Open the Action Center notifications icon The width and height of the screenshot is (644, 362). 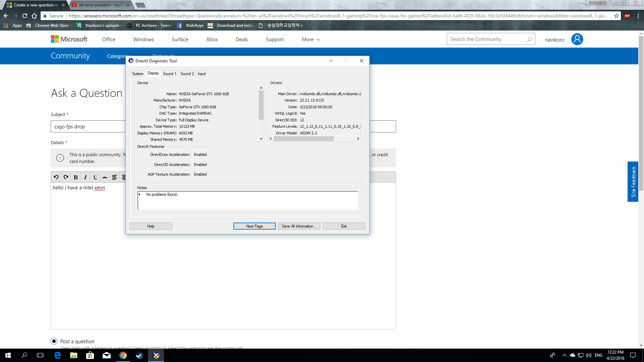click(633, 355)
